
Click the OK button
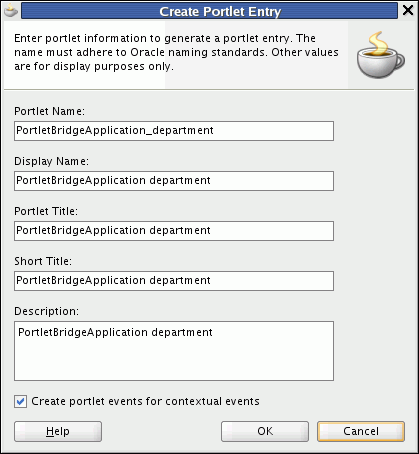pyautogui.click(x=265, y=431)
